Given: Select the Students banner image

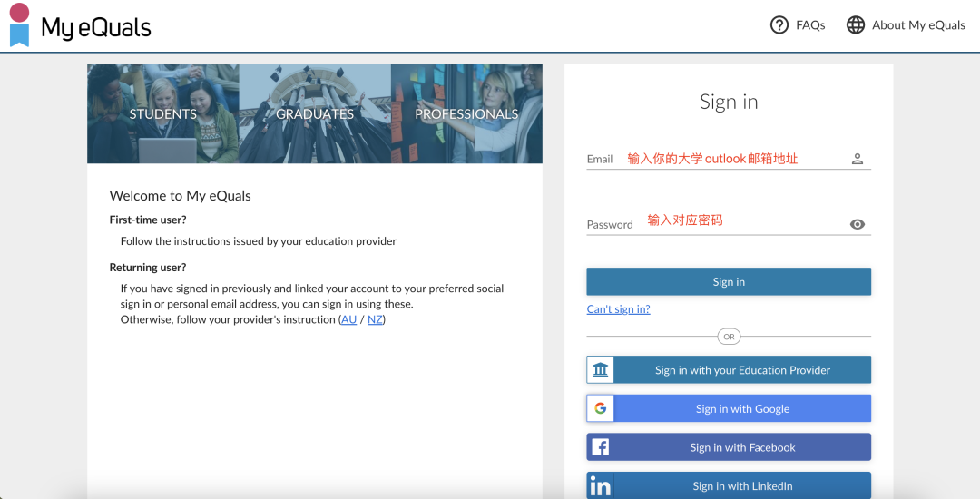Looking at the screenshot, I should [163, 113].
